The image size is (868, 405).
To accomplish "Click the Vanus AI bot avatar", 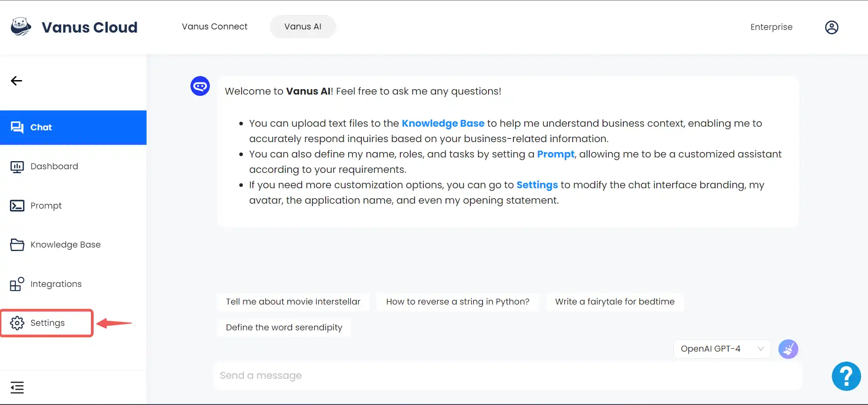I will click(200, 86).
